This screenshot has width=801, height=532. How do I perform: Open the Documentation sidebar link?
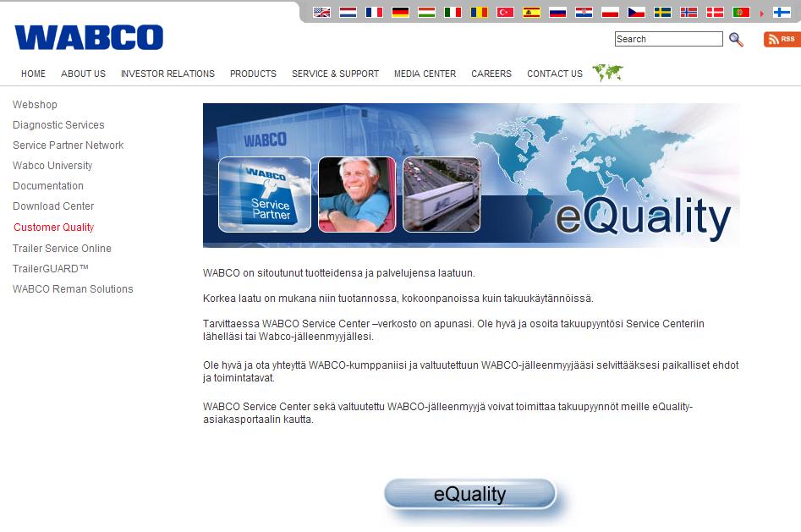click(48, 186)
